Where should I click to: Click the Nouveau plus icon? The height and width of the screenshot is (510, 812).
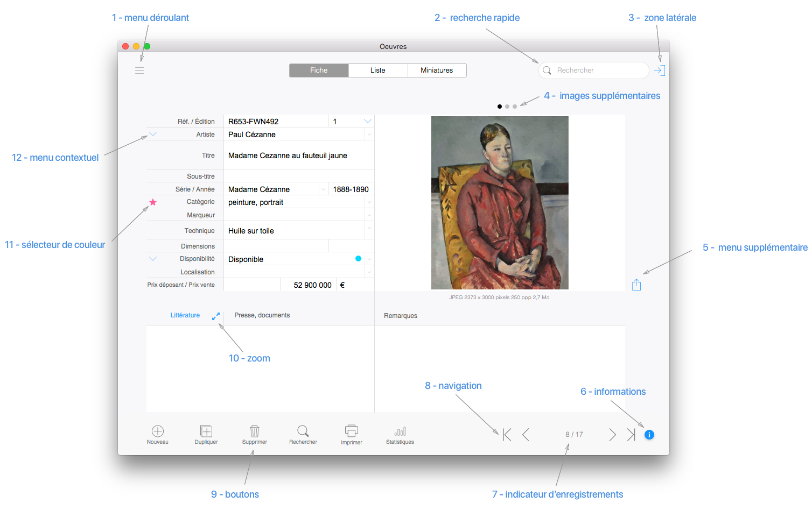(158, 431)
